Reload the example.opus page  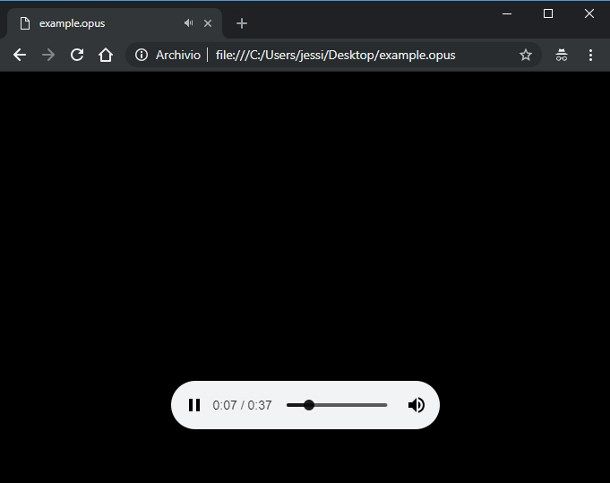(77, 55)
